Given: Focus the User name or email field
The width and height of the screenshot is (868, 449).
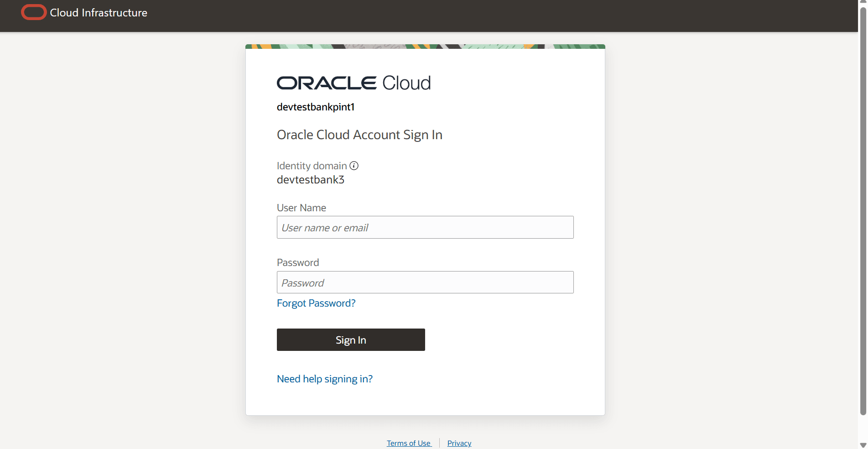Looking at the screenshot, I should point(425,227).
